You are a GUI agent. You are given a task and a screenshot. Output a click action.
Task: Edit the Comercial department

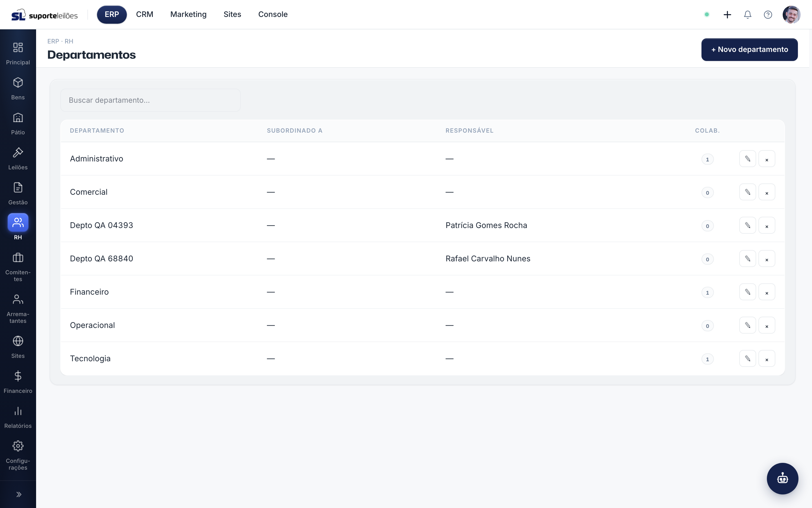747,192
